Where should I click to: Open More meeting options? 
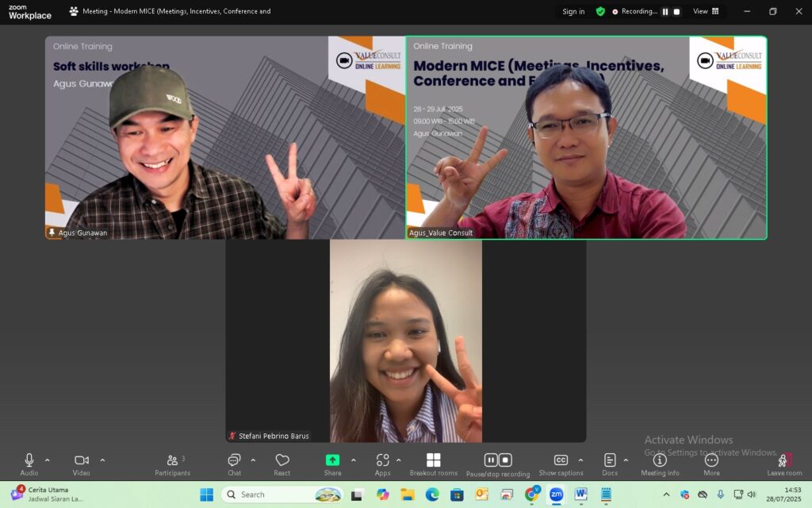pos(711,460)
